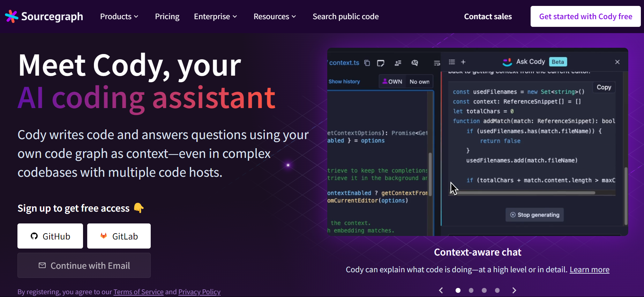Click the Ask Cody title
The image size is (644, 297).
tap(531, 62)
